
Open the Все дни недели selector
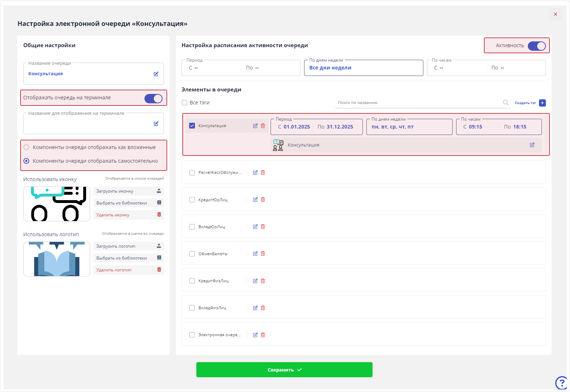tap(363, 68)
